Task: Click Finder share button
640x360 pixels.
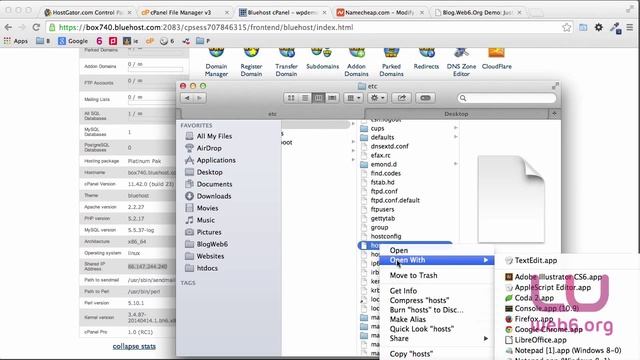Action: [x=402, y=98]
